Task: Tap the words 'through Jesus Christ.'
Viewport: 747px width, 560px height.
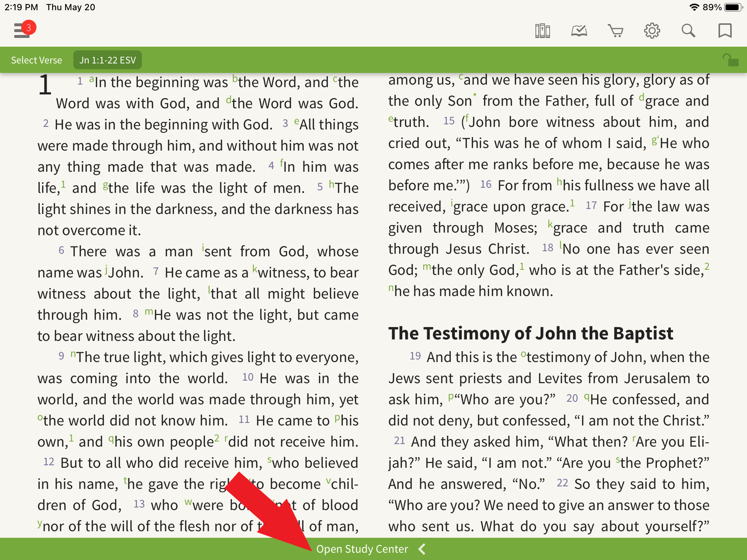Action: [458, 249]
